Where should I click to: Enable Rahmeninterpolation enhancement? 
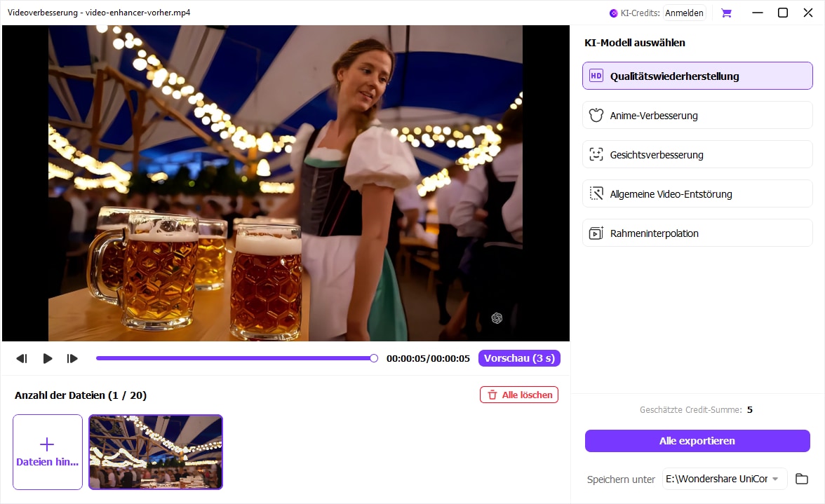click(x=697, y=233)
